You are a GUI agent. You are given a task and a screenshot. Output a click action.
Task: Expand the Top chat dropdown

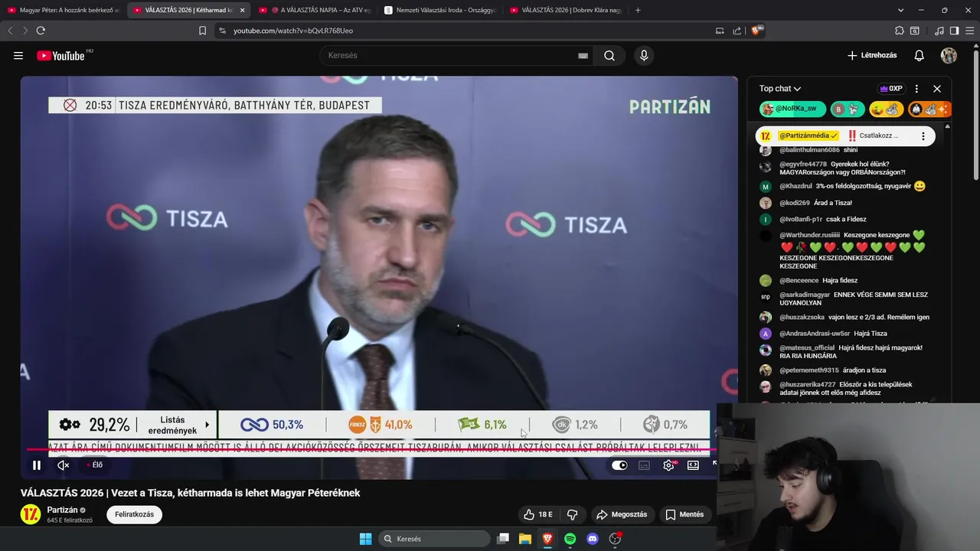click(x=780, y=89)
